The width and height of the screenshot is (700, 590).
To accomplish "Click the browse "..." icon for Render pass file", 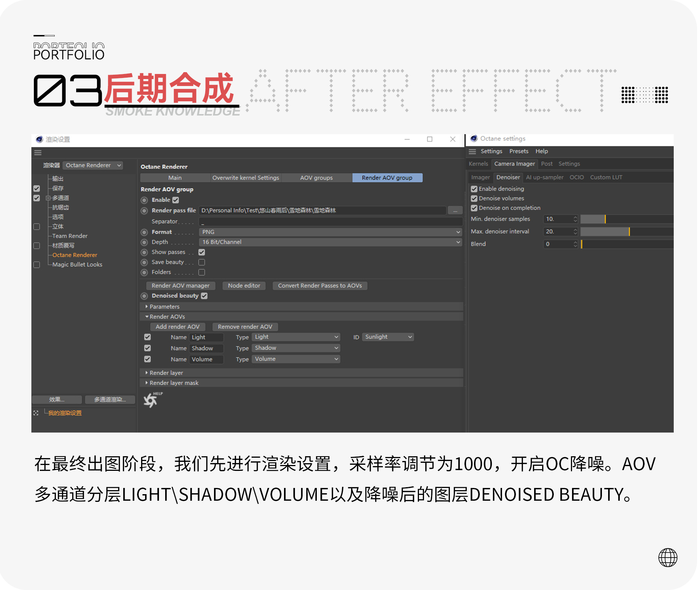I will pos(455,210).
